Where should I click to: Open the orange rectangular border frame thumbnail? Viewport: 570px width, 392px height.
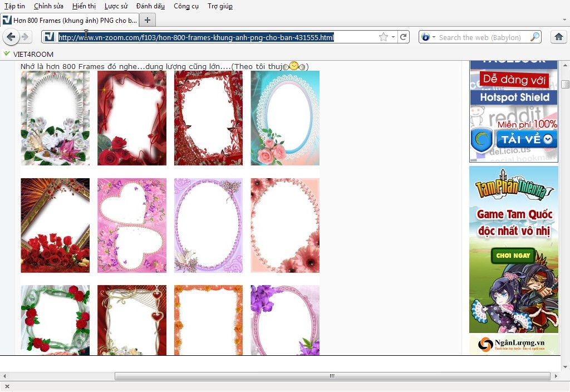pyautogui.click(x=208, y=320)
